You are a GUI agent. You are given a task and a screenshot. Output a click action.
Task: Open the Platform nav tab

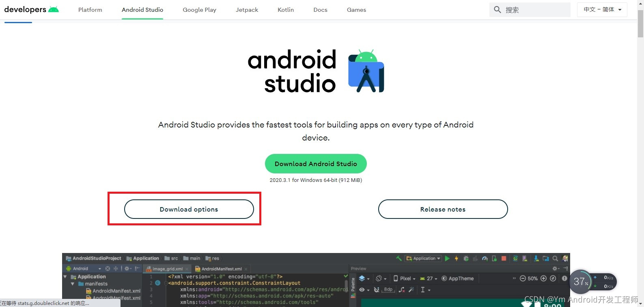[x=90, y=10]
